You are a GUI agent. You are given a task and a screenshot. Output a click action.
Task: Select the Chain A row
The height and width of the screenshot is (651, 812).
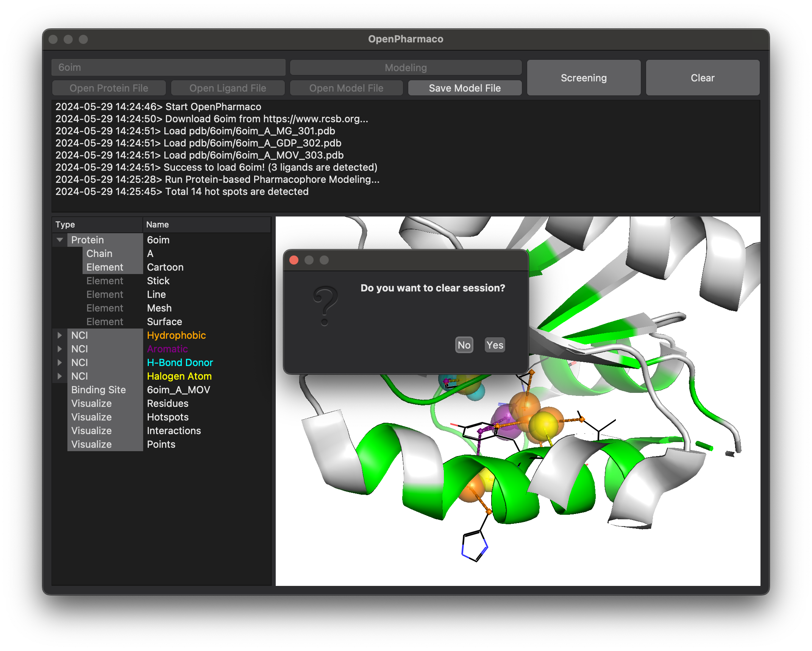pos(161,253)
